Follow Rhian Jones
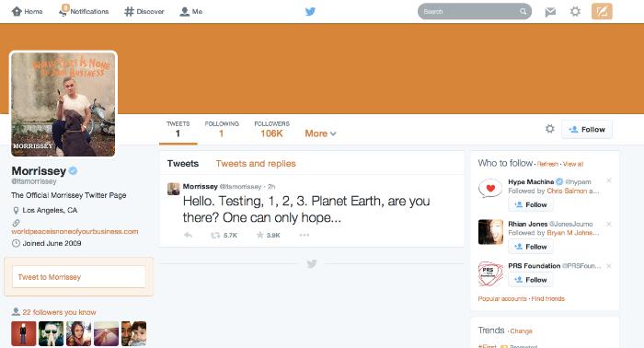The width and height of the screenshot is (644, 348). (531, 247)
